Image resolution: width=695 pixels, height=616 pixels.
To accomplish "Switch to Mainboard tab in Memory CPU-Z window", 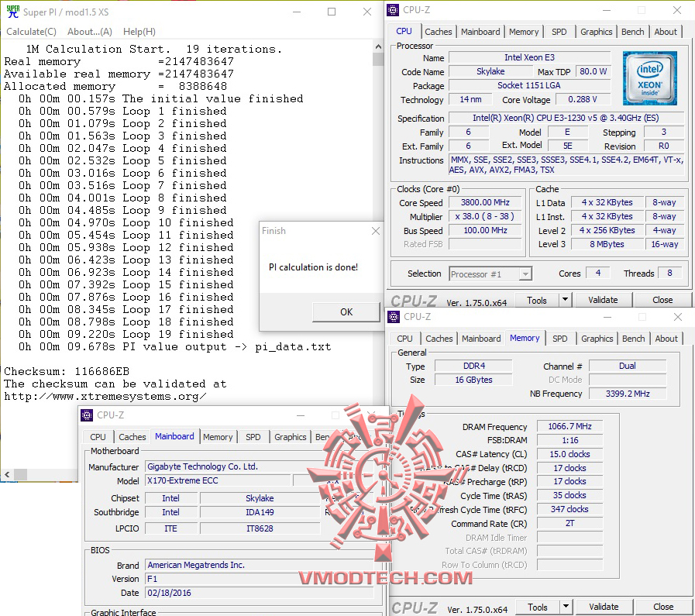I will [481, 339].
